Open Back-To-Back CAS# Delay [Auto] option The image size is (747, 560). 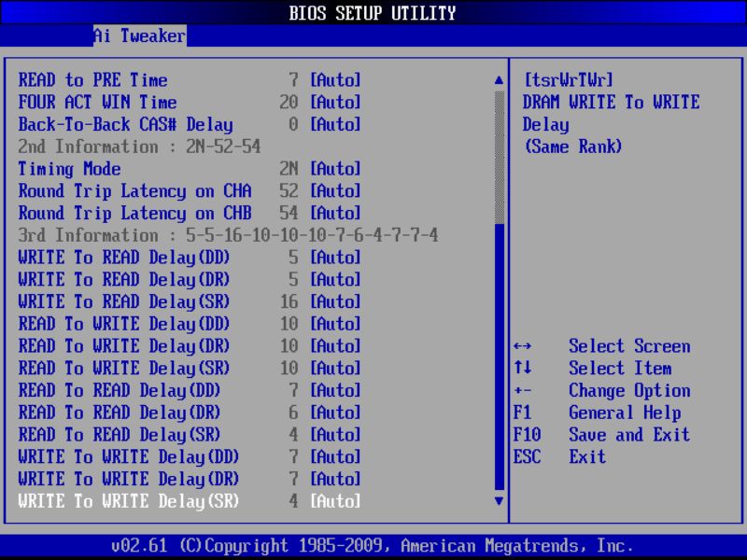[335, 124]
